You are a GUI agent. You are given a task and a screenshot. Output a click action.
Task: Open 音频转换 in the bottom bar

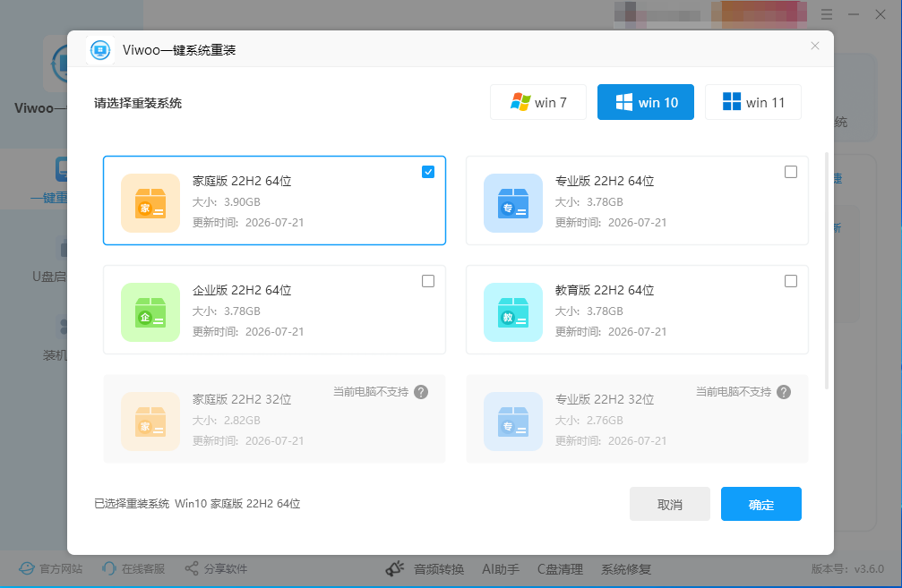pyautogui.click(x=439, y=569)
